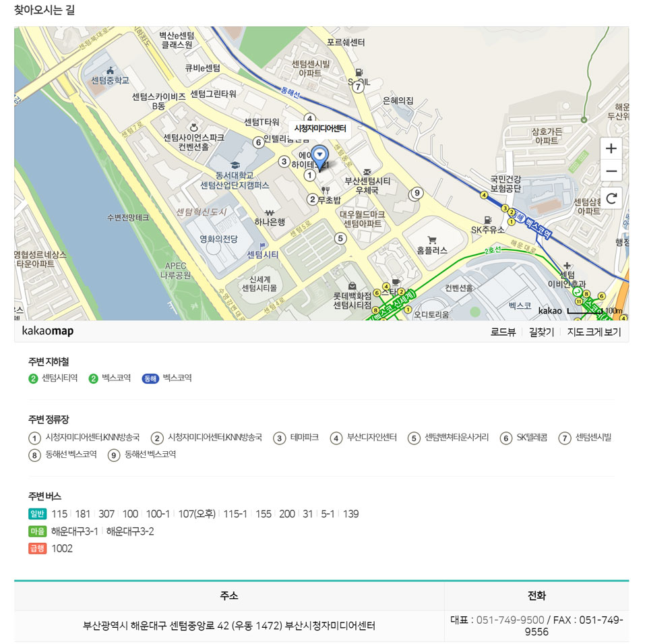Viewport: 647px width, 644px height.
Task: Click the 홈플러스 shopping cart icon
Action: pyautogui.click(x=432, y=240)
